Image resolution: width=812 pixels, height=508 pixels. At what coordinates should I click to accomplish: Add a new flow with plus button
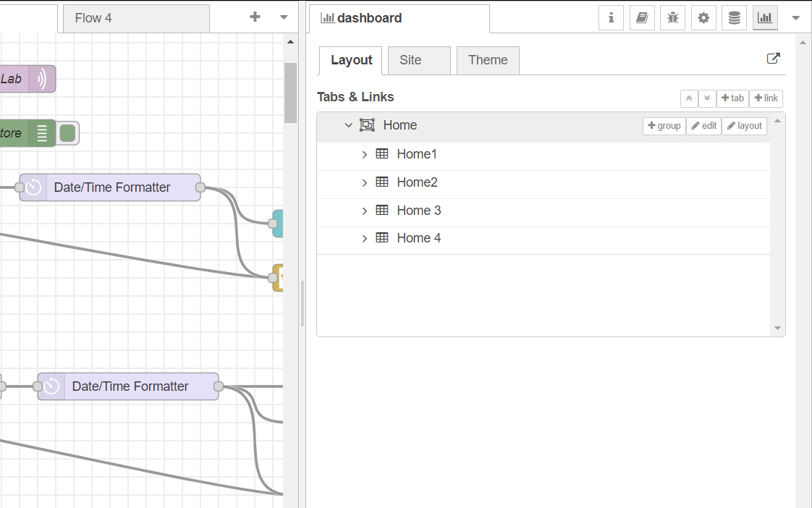point(255,17)
